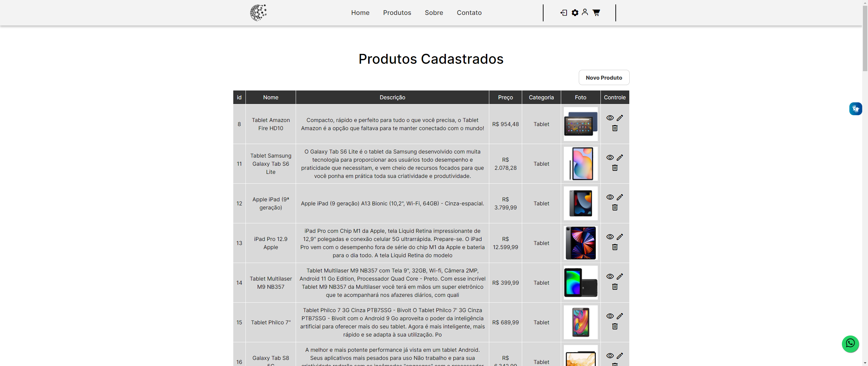Screen dimensions: 868x366
Task: Edit iPad Pro 12.9 Apple with pencil
Action: point(620,237)
